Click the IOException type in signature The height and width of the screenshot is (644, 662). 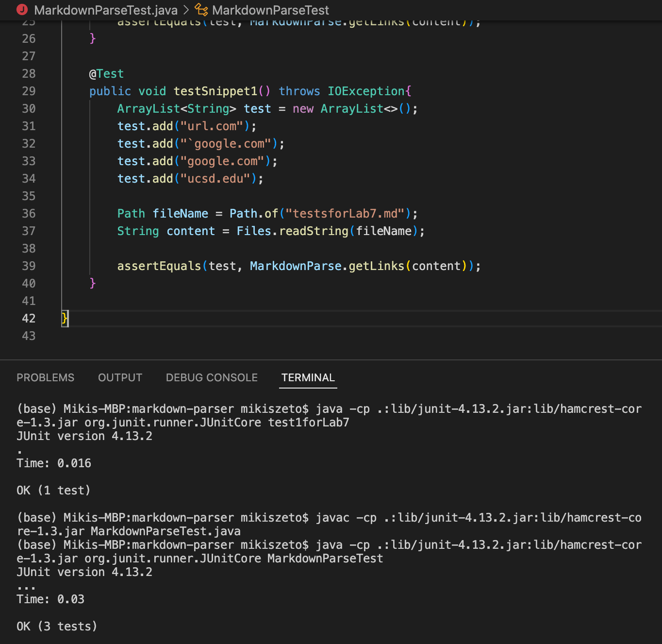pyautogui.click(x=366, y=91)
